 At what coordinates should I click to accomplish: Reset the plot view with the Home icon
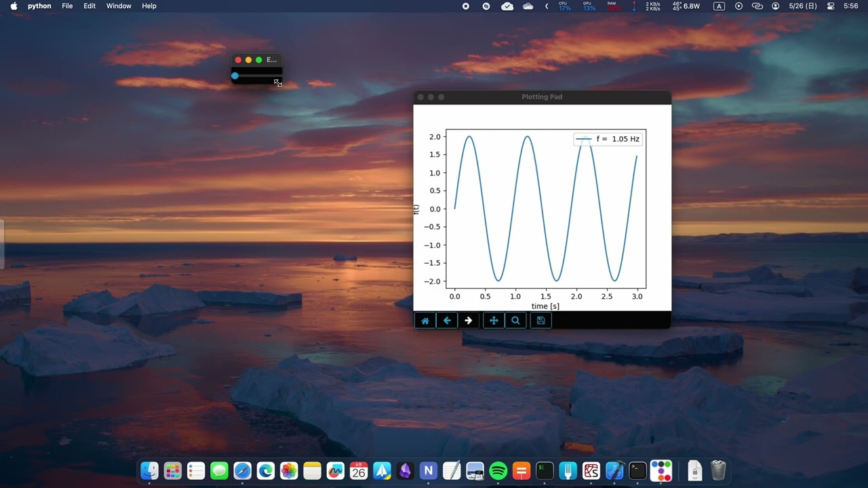[x=425, y=321]
